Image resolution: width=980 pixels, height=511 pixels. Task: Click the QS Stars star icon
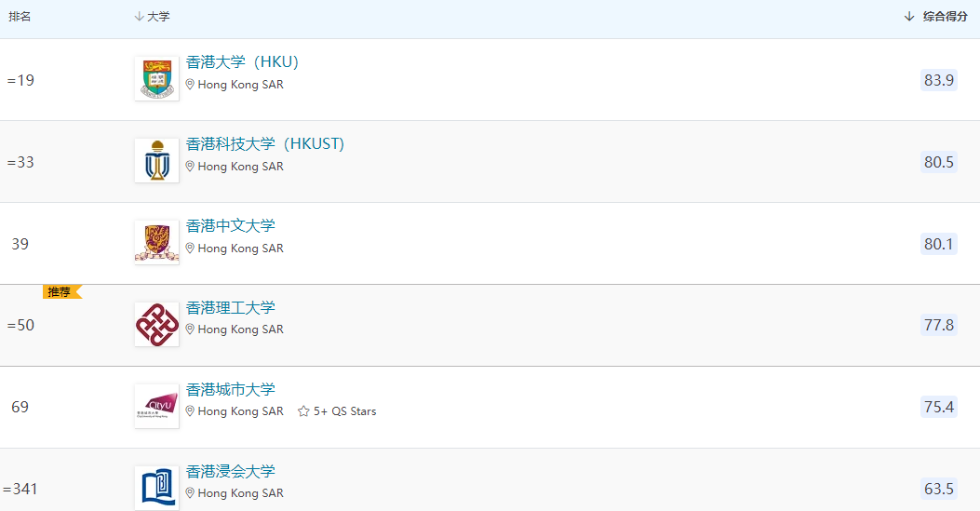tap(303, 411)
